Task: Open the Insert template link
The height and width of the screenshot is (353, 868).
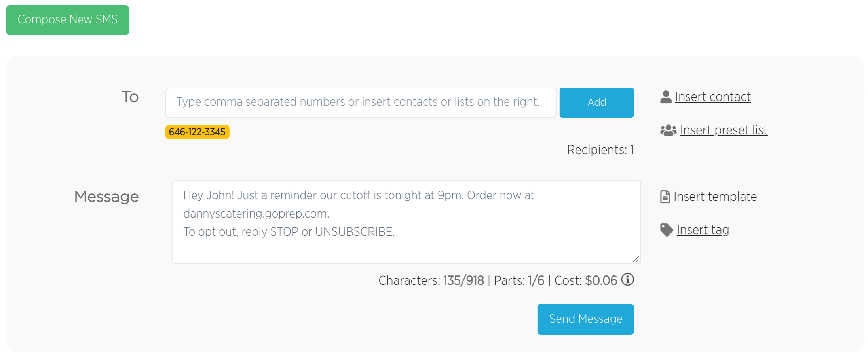Action: [715, 197]
